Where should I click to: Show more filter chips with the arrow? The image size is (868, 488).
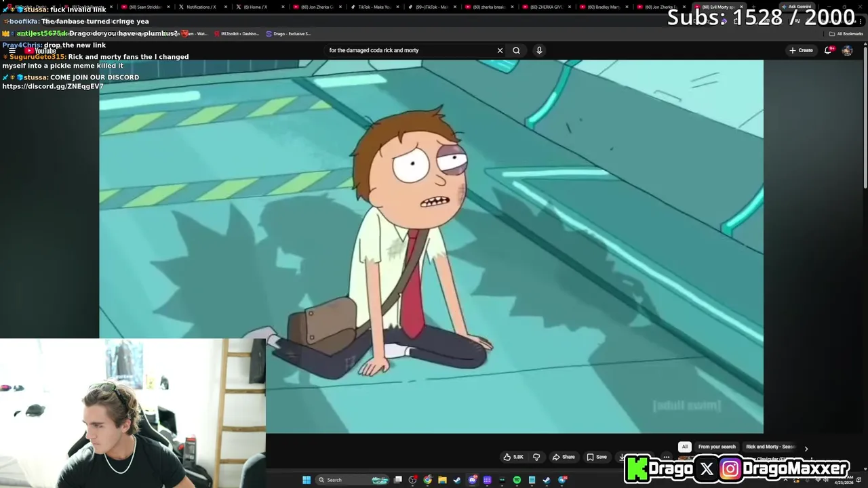(x=806, y=448)
